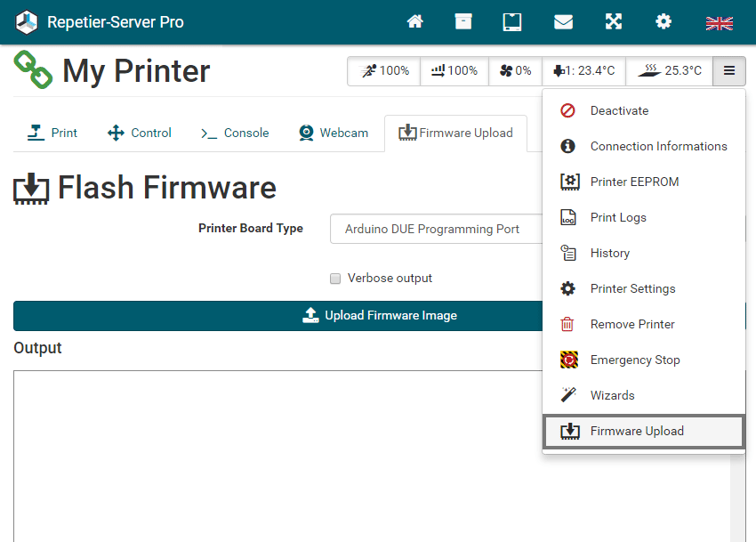Open Printer EEPROM from menu

(x=644, y=182)
